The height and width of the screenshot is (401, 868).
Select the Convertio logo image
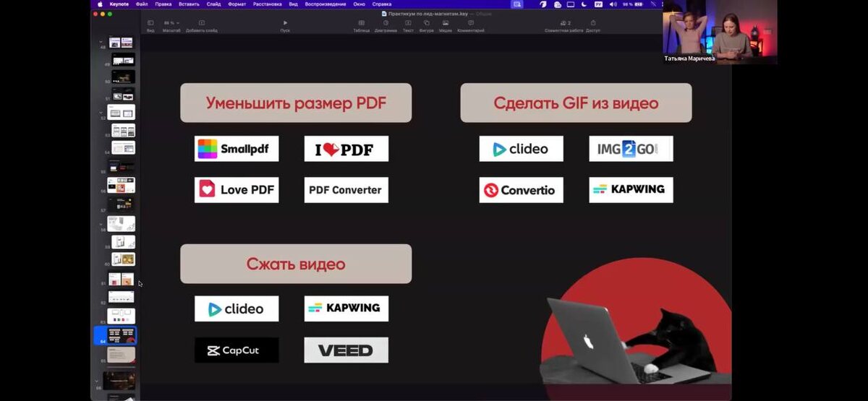point(521,189)
